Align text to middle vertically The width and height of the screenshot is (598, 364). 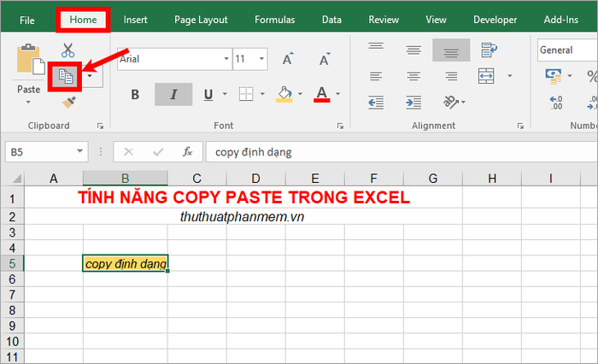tap(413, 50)
